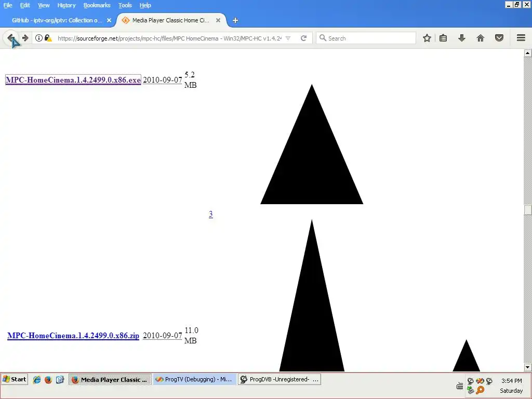Click the vertical scrollbar thumb
The image size is (532, 399).
(x=528, y=210)
